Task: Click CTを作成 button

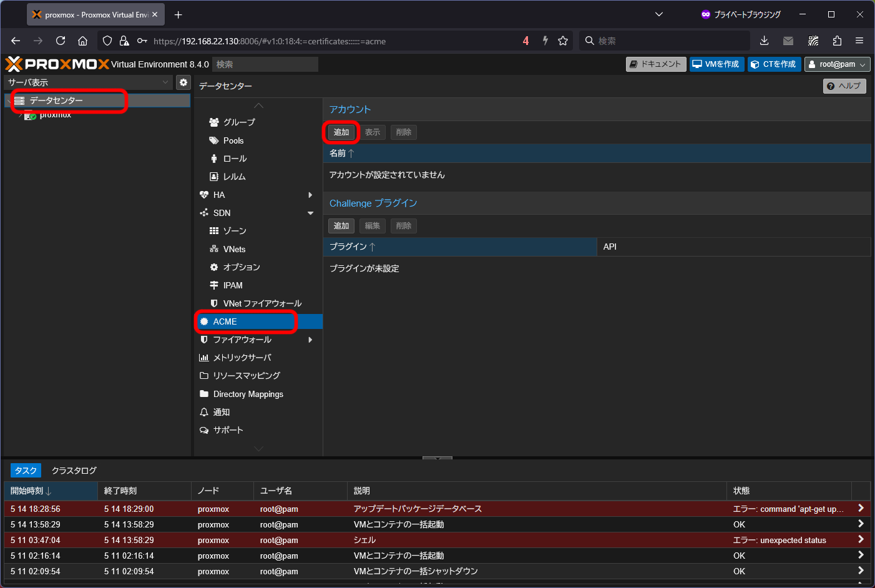Action: pyautogui.click(x=774, y=64)
